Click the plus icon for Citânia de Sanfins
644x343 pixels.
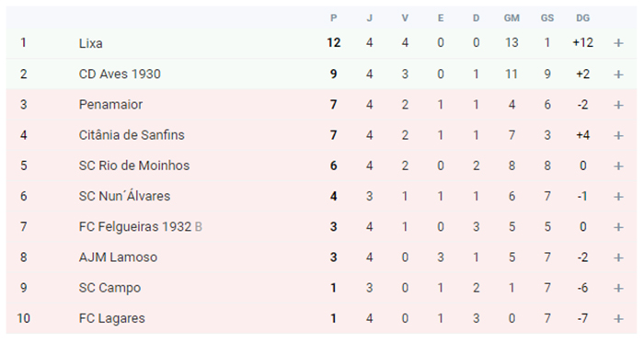[x=618, y=135]
